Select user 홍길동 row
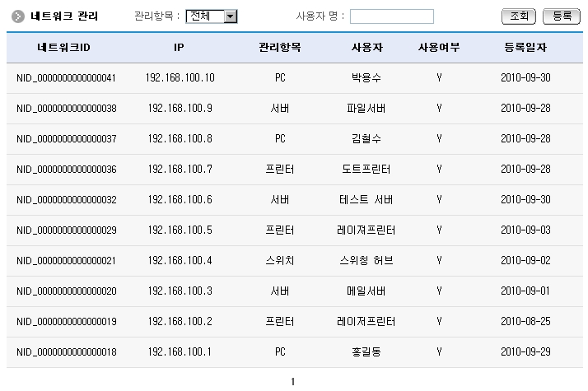Screen dimensions: 588x391 click(366, 352)
